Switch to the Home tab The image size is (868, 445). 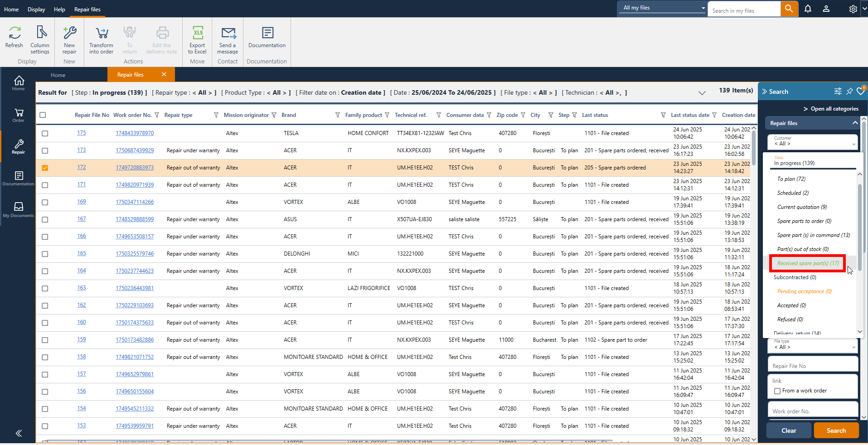coord(58,75)
